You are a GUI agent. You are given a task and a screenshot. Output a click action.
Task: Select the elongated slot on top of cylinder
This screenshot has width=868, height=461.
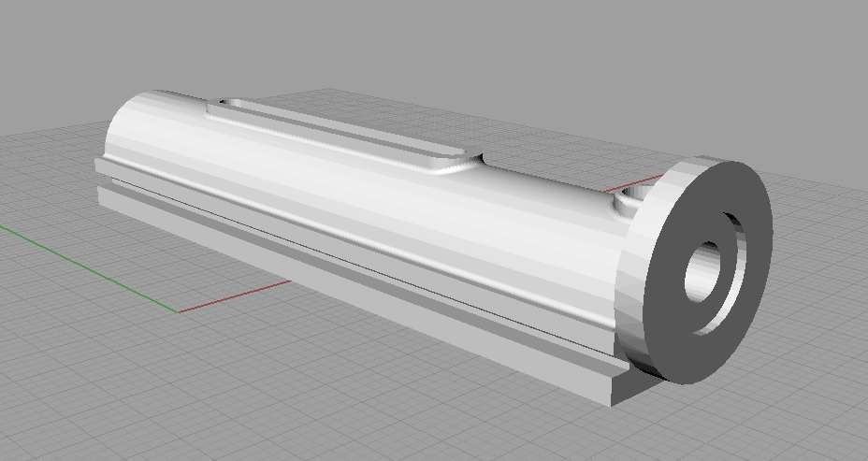tap(343, 135)
